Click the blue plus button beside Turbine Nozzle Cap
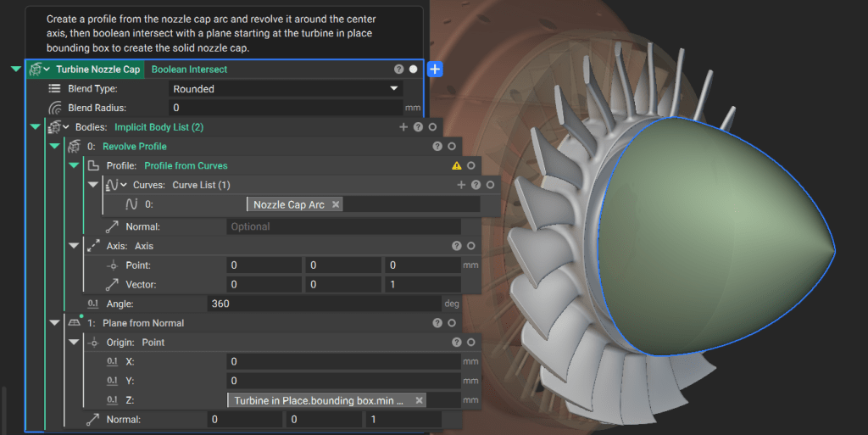This screenshot has height=435, width=868. coord(434,70)
